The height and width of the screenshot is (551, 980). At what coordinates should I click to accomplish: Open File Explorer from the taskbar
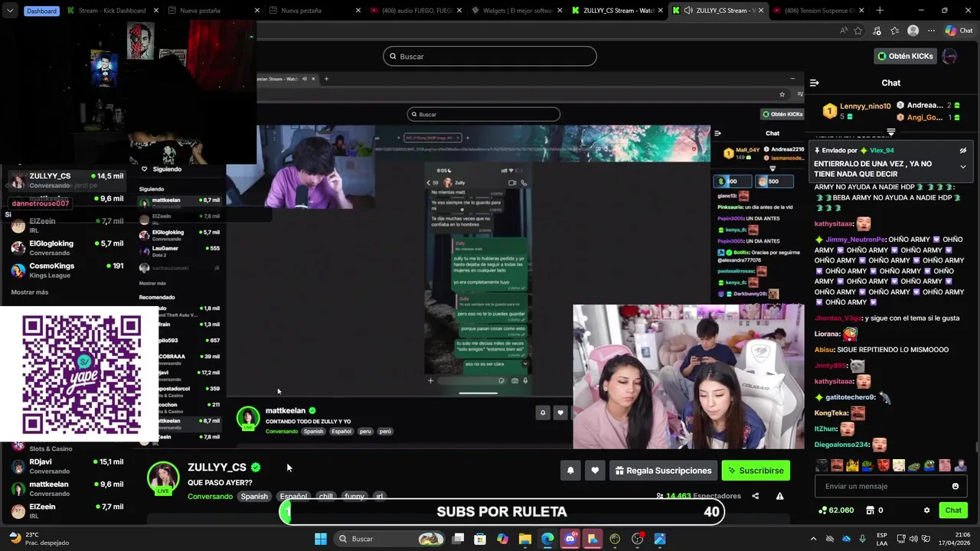525,539
